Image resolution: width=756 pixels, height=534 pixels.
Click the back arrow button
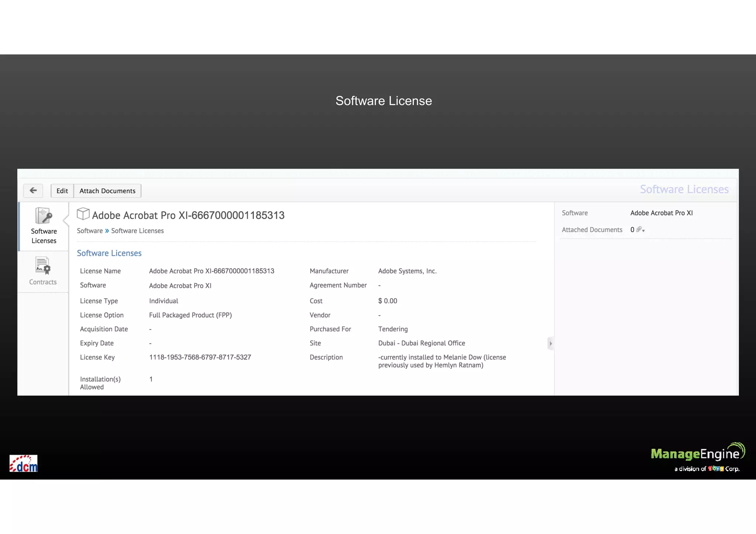(33, 191)
